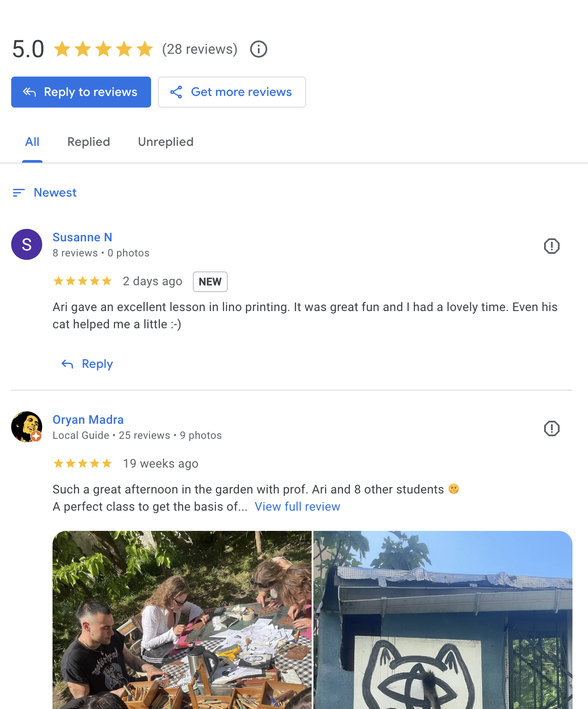Open Oryan Madra's profile name link
The height and width of the screenshot is (709, 588).
pyautogui.click(x=88, y=420)
